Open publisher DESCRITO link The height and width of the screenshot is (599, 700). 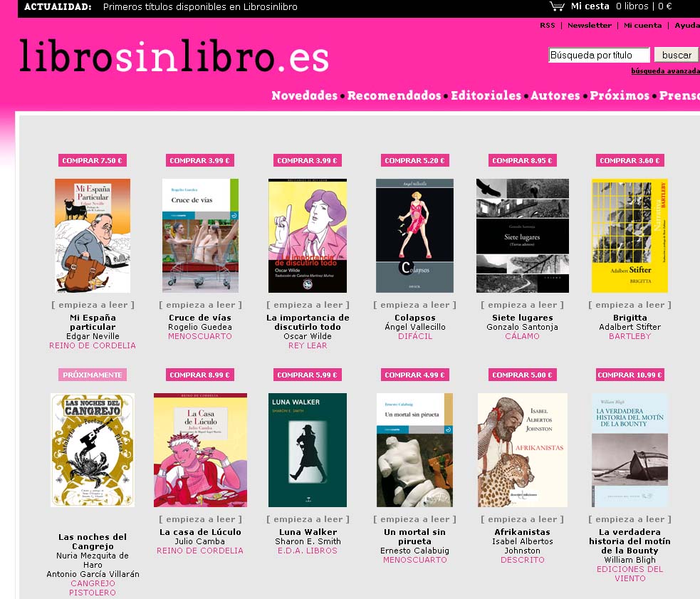522,560
